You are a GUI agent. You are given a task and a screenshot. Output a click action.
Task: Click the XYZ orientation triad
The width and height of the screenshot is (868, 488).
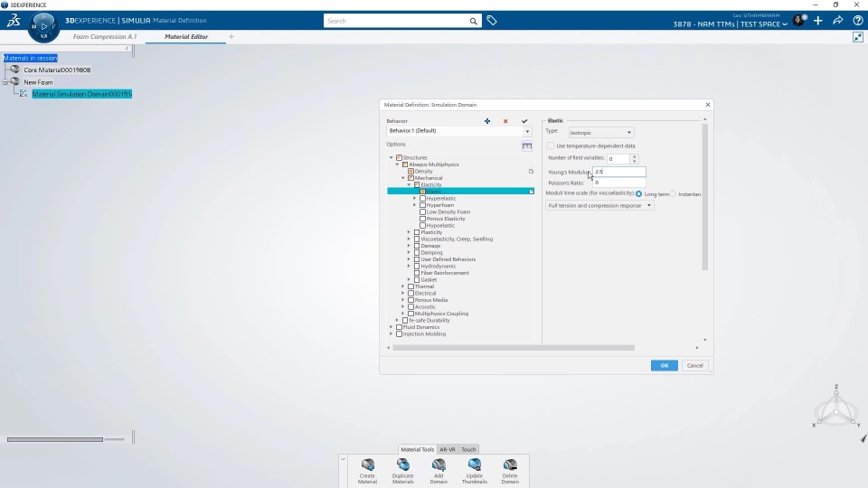coord(835,408)
